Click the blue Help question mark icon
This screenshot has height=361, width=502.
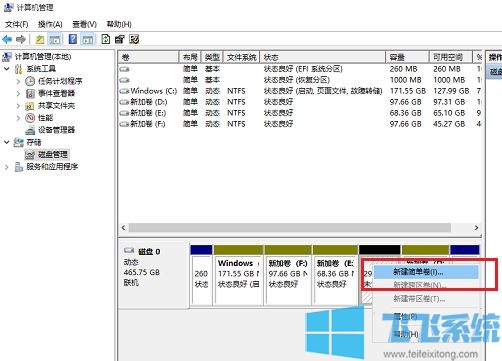(x=73, y=39)
